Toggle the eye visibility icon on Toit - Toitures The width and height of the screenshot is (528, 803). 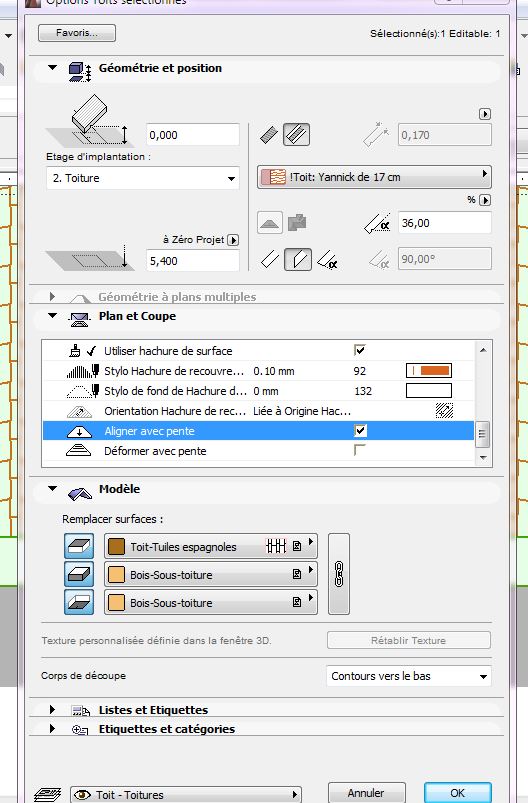coord(82,794)
